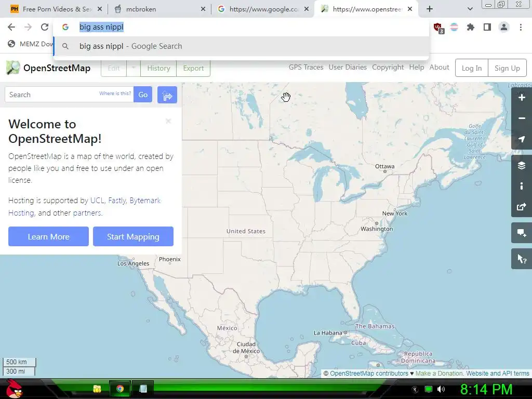
Task: Open the Help page
Action: pyautogui.click(x=416, y=67)
